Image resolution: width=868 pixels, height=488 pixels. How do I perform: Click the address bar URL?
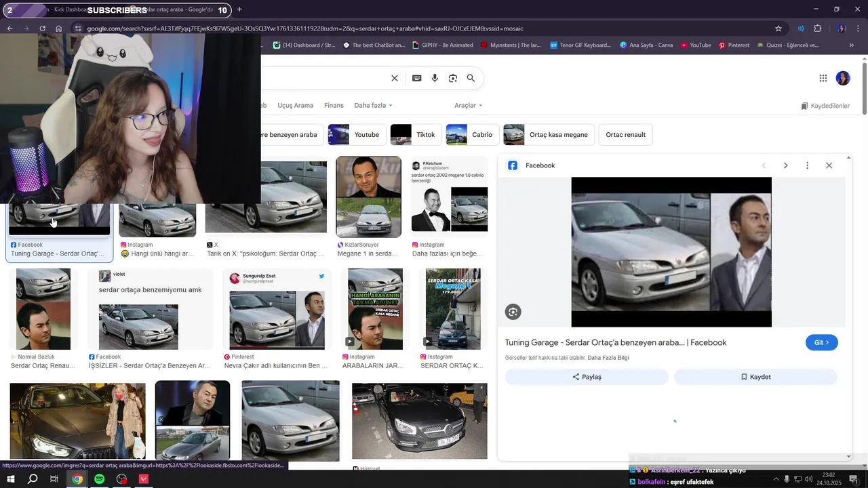(x=305, y=28)
